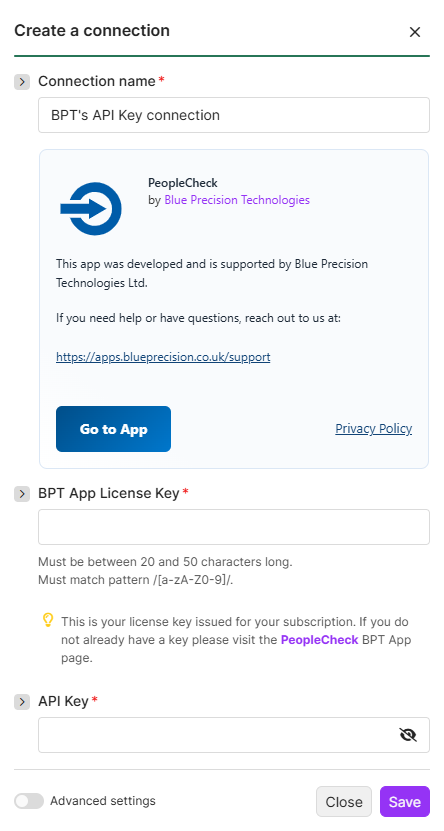Expand the API Key chevron
The height and width of the screenshot is (831, 444).
[x=22, y=702]
